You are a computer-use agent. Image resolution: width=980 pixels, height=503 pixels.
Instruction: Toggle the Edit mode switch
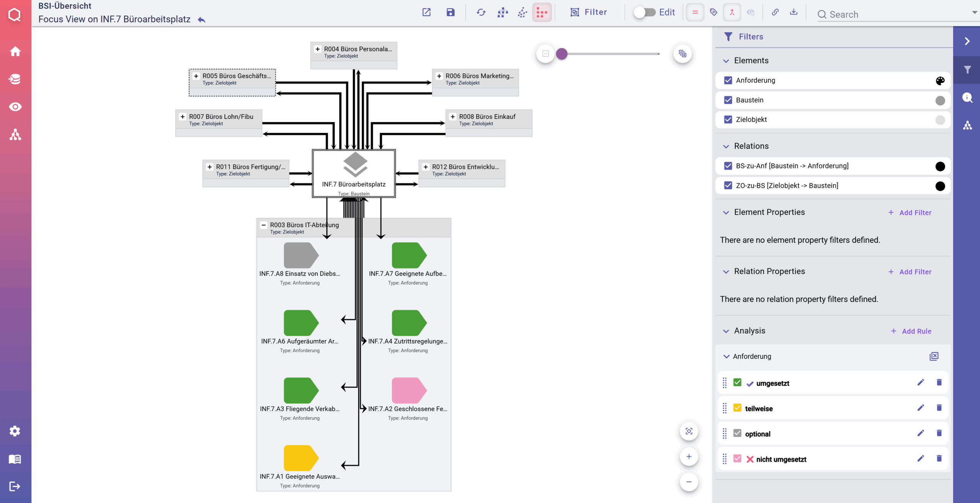click(x=645, y=12)
